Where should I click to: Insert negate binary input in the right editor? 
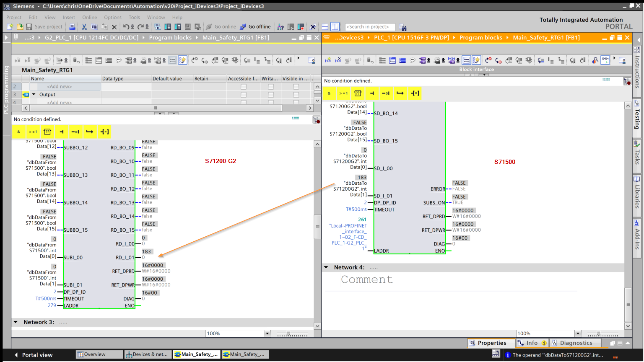[x=386, y=93]
